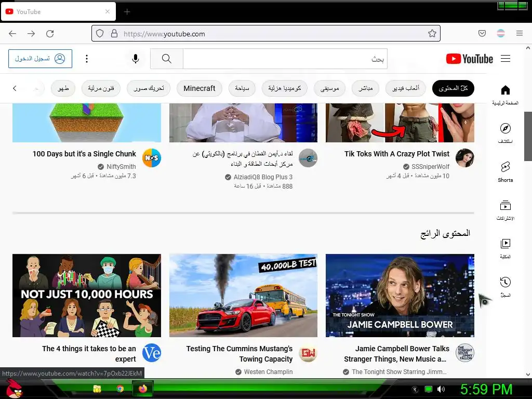The height and width of the screenshot is (399, 532).
Task: Click the search magnifier button
Action: (167, 59)
